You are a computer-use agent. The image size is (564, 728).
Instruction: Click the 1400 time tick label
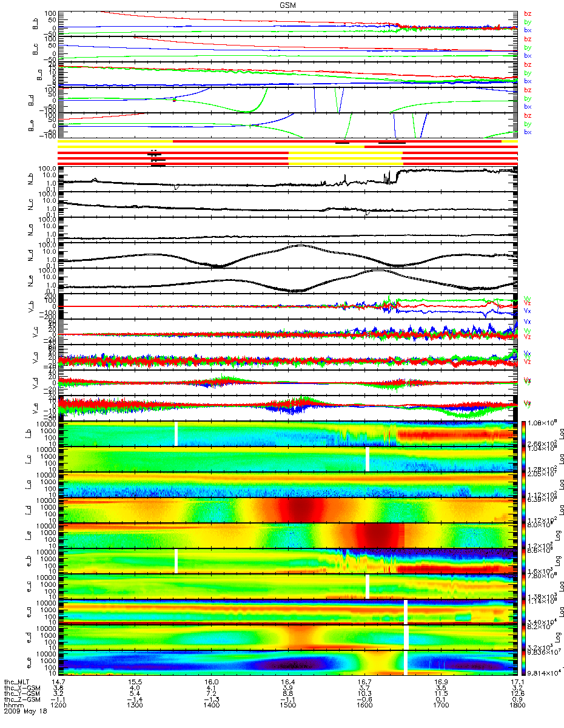(x=211, y=706)
